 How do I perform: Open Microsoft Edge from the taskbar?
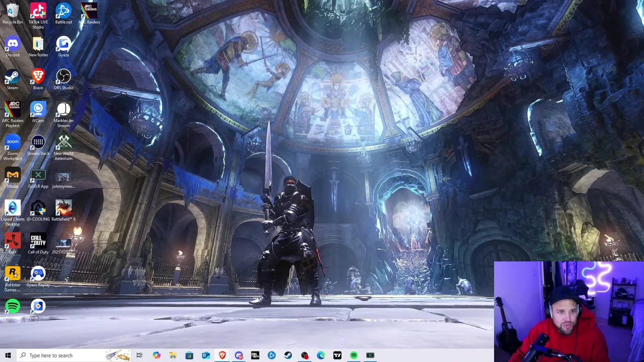(321, 355)
